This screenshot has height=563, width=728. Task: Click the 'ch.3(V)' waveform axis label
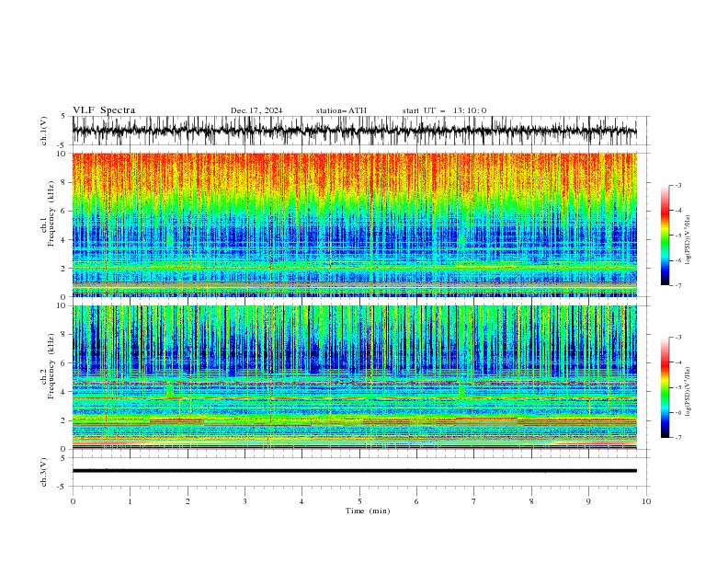click(x=44, y=472)
